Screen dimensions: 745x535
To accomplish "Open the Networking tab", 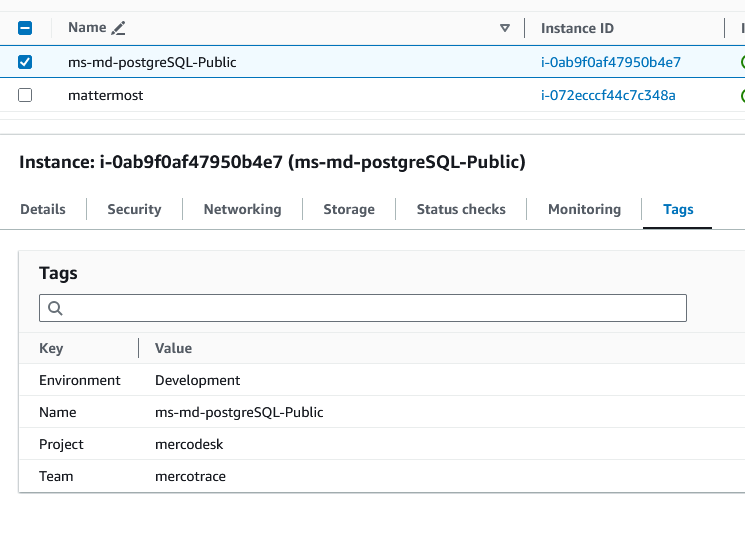I will 242,210.
